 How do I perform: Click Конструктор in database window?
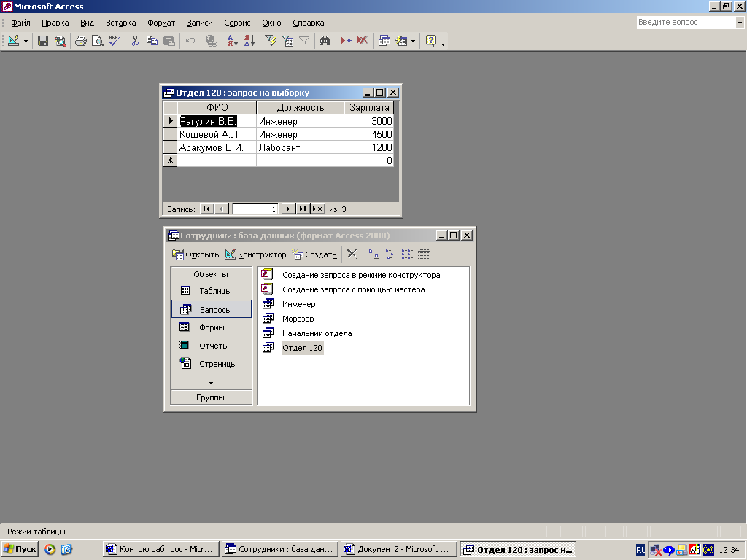[x=255, y=254]
